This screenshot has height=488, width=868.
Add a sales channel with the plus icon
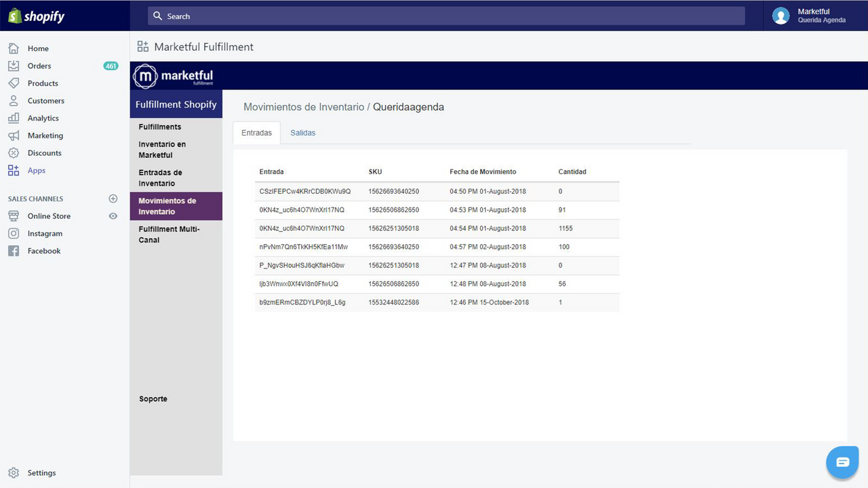113,199
